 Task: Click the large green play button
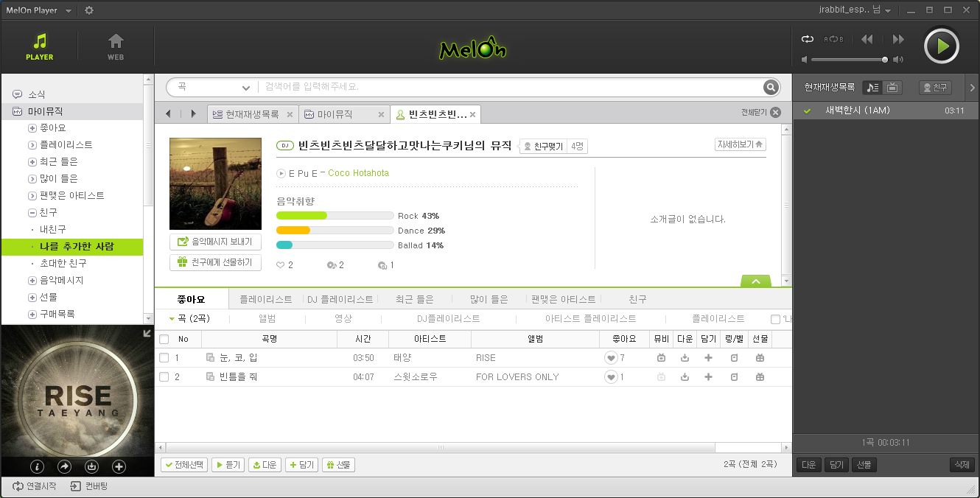pos(941,46)
